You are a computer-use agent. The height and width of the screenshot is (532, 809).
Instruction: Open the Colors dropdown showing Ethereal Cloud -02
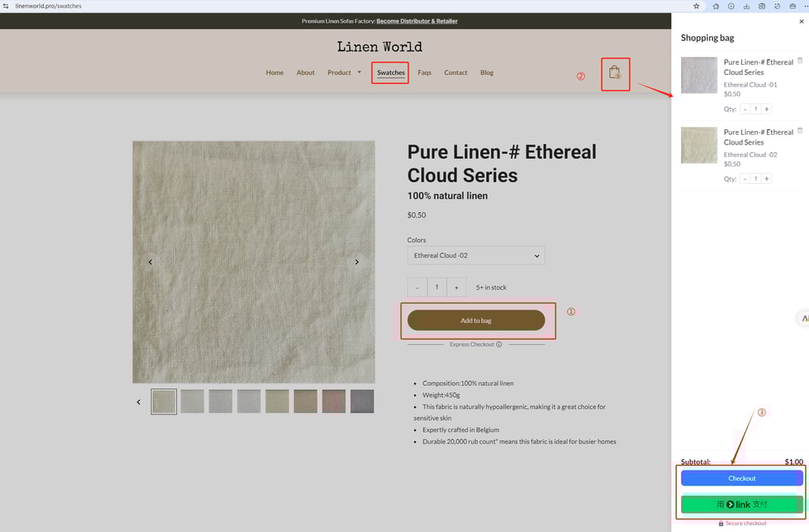tap(476, 256)
